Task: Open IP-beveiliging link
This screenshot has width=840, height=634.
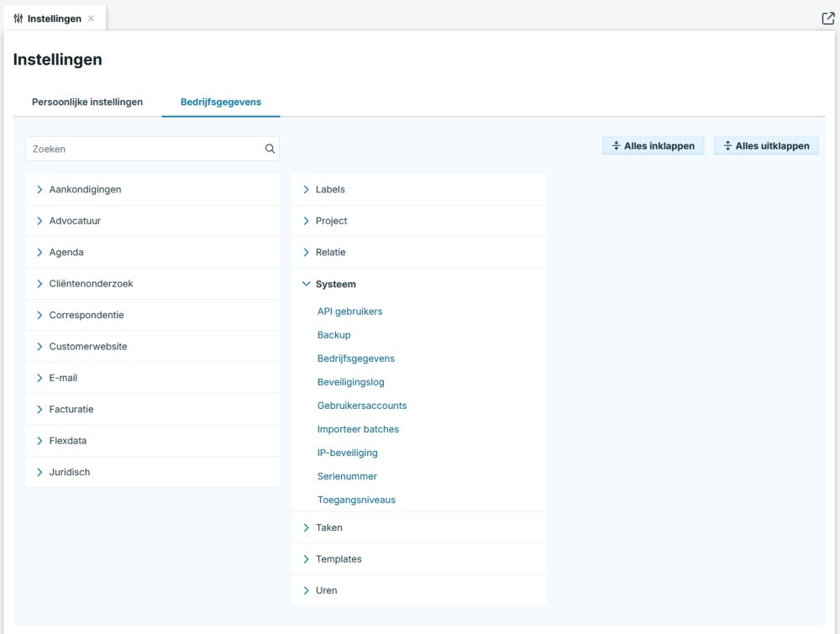Action: click(347, 453)
